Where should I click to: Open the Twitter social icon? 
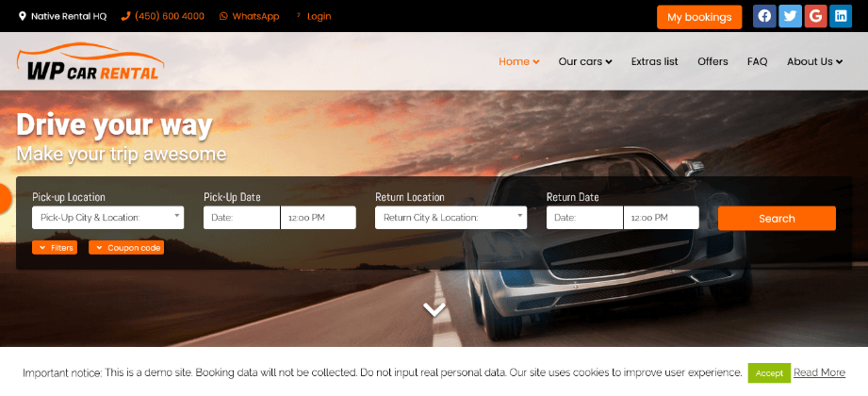(x=790, y=16)
